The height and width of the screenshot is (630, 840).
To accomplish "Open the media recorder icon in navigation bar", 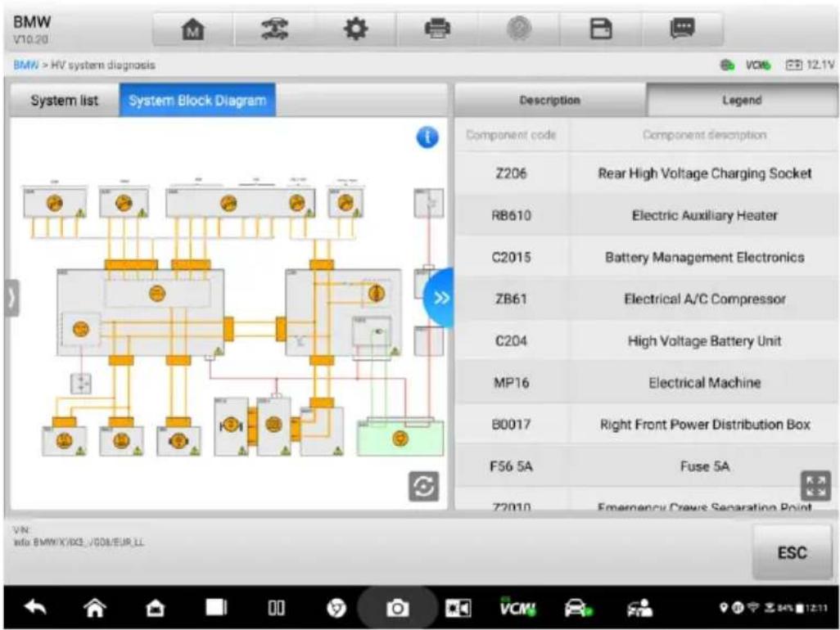I will click(x=458, y=608).
